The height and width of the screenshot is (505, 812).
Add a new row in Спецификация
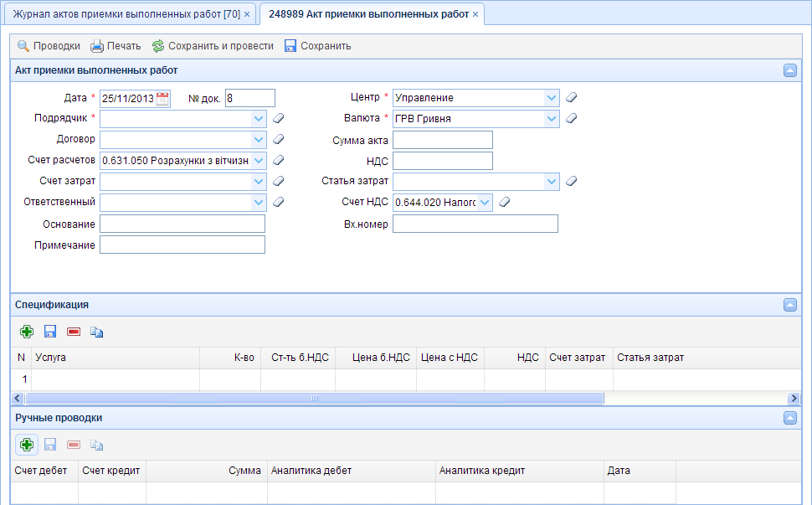(x=27, y=332)
